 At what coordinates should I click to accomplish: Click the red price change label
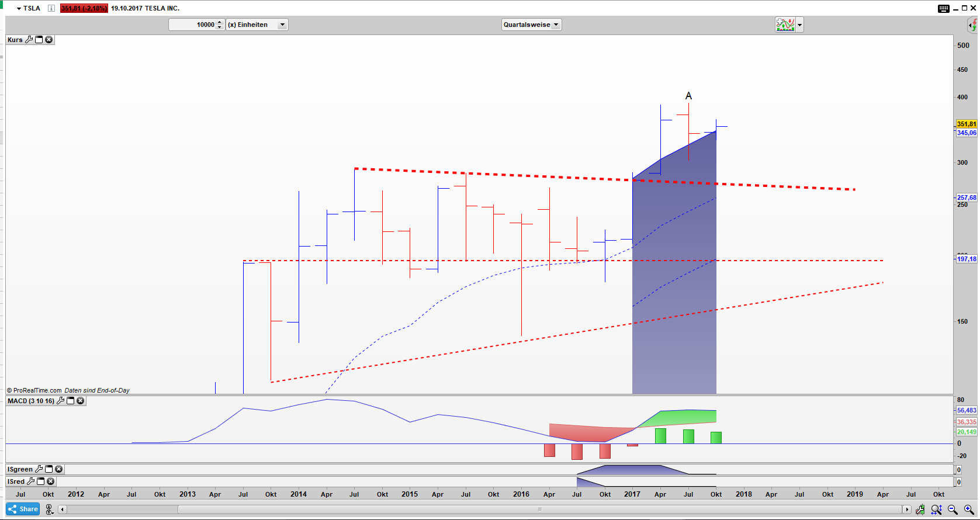pos(84,8)
